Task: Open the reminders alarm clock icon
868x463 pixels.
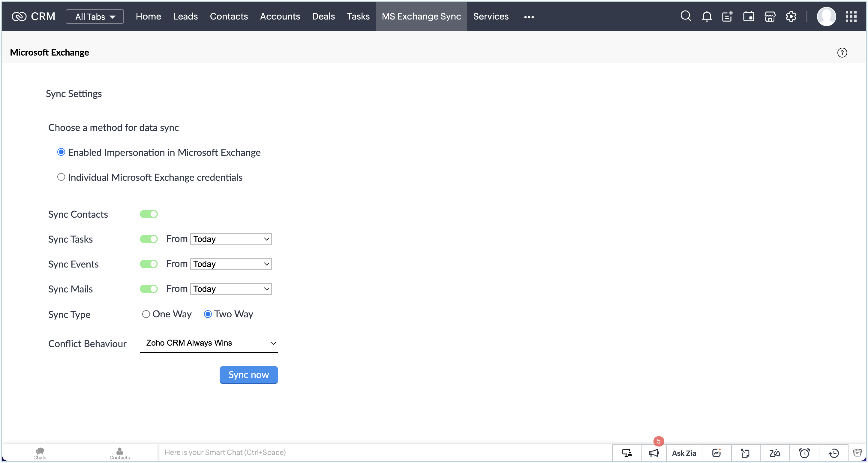Action: pos(804,452)
